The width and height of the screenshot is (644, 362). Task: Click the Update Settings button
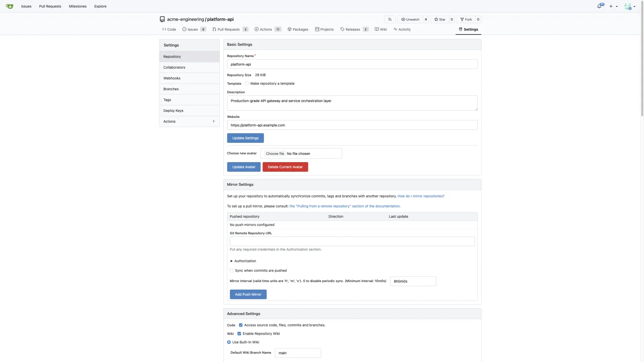[x=246, y=138]
